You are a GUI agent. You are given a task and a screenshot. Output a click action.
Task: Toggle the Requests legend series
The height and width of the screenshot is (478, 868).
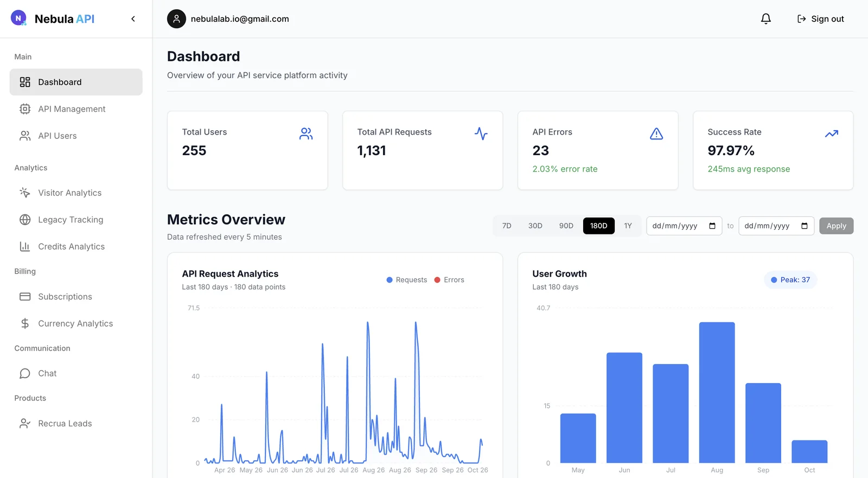[407, 280]
